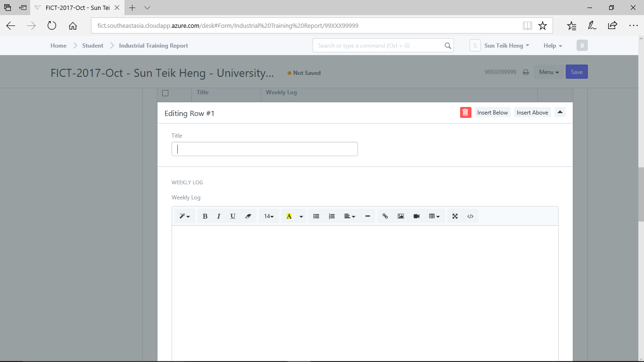This screenshot has width=644, height=362.
Task: Open the font size 14 dropdown
Action: (269, 216)
